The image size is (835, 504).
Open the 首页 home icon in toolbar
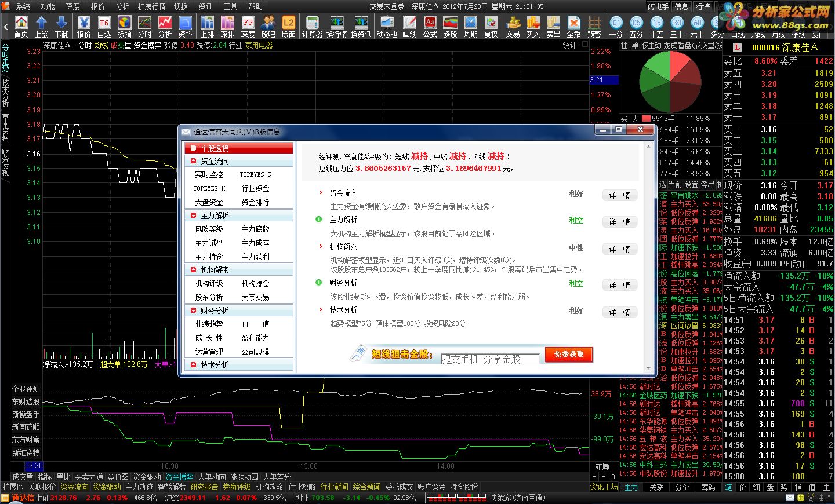[x=21, y=26]
